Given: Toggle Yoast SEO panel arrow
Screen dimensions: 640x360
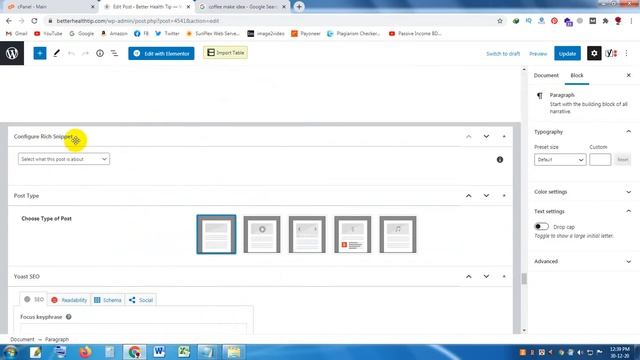Looking at the screenshot, I should pyautogui.click(x=504, y=277).
